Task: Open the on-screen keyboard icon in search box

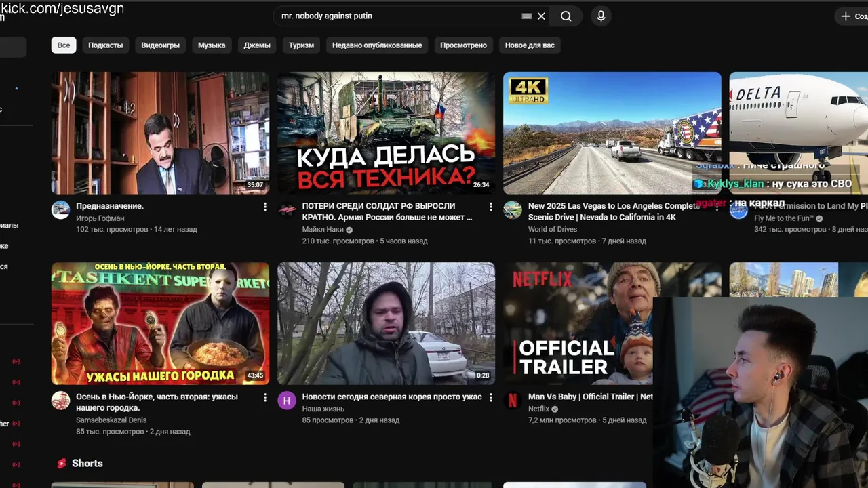Action: pos(527,16)
